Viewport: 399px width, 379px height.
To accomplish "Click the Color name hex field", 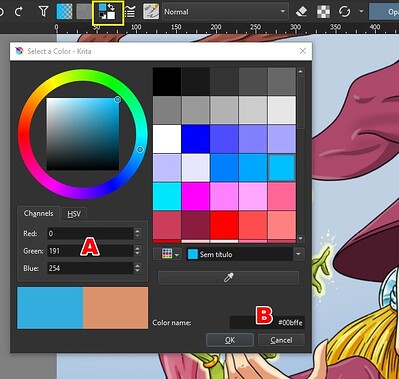I will (x=267, y=322).
